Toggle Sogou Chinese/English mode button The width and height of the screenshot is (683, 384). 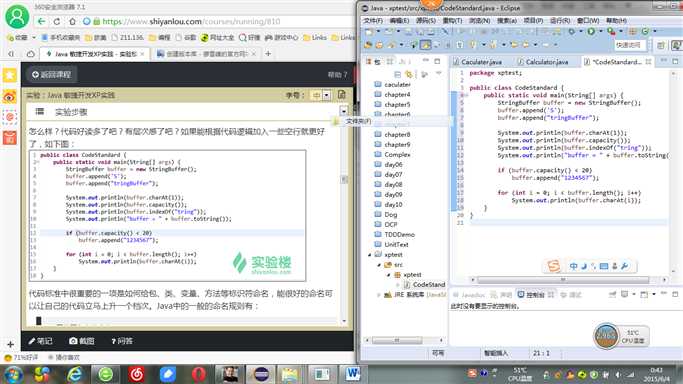(573, 266)
